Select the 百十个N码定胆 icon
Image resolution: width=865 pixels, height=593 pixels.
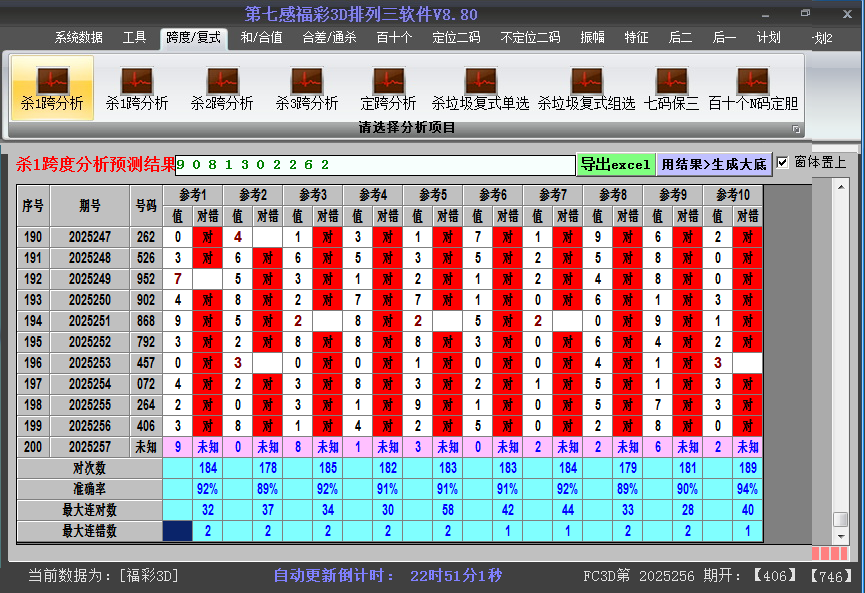pyautogui.click(x=753, y=88)
